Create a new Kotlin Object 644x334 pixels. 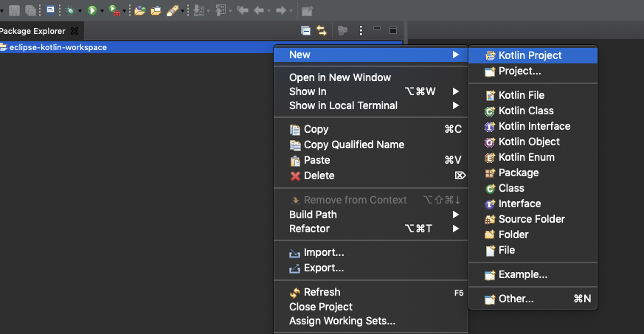click(533, 142)
